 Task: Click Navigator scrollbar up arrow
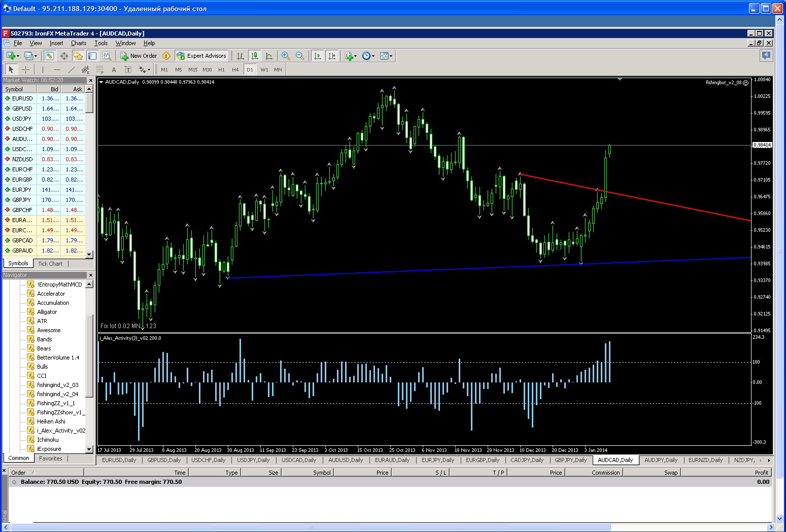(x=89, y=284)
